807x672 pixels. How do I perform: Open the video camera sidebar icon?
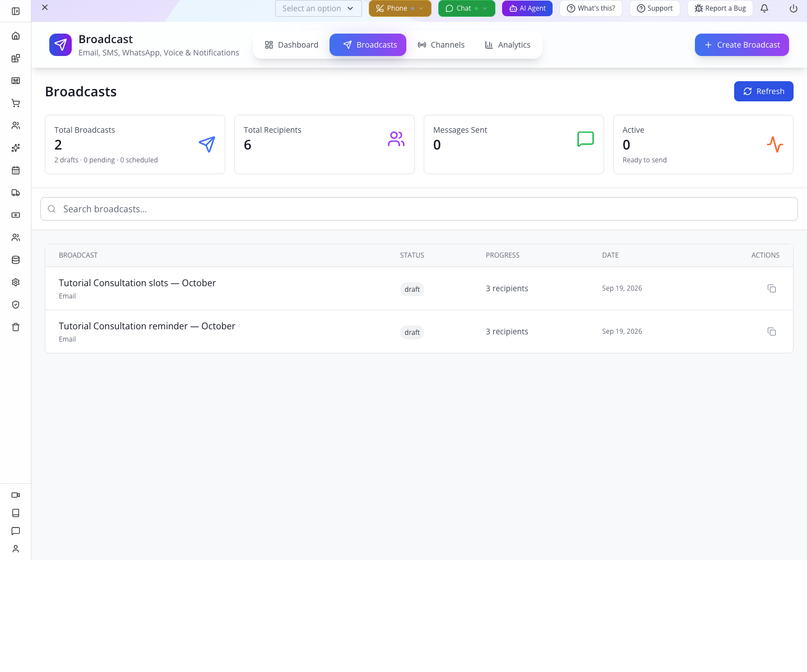(x=16, y=495)
